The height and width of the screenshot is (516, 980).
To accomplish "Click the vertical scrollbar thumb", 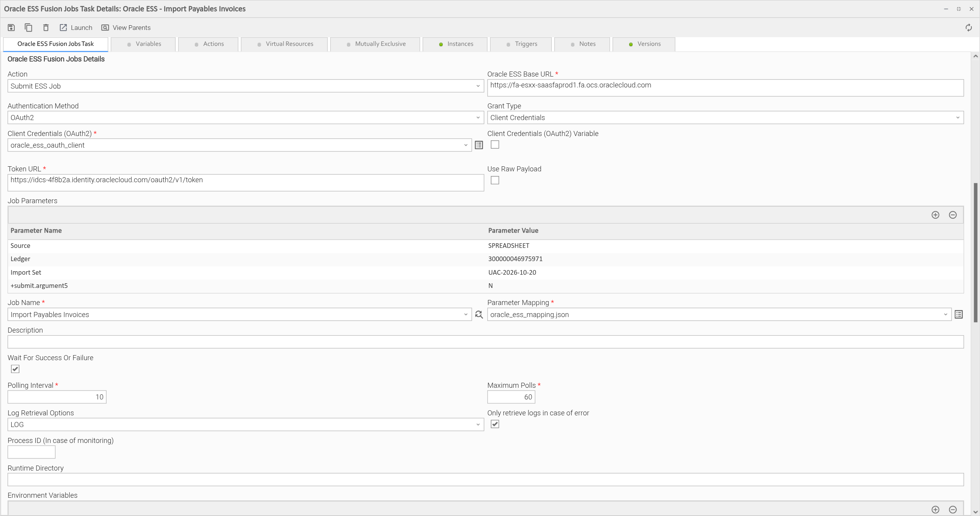I will pos(975,253).
